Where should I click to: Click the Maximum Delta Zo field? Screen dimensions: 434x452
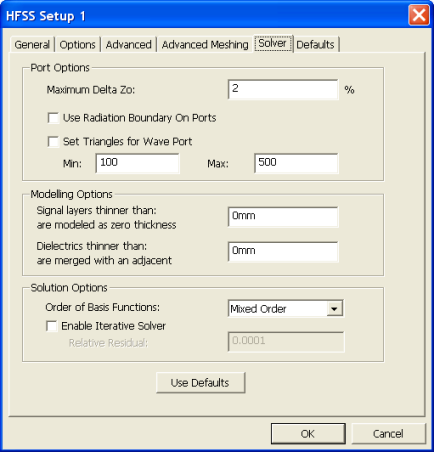[x=283, y=89]
